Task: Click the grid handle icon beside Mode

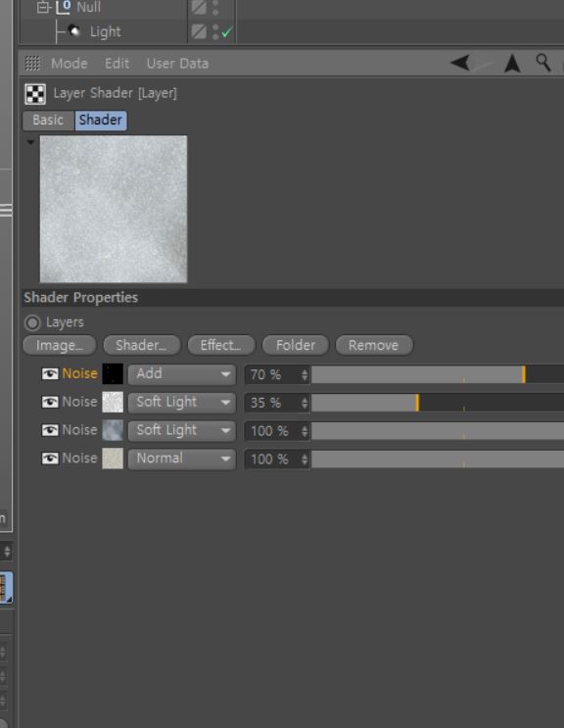Action: (32, 63)
